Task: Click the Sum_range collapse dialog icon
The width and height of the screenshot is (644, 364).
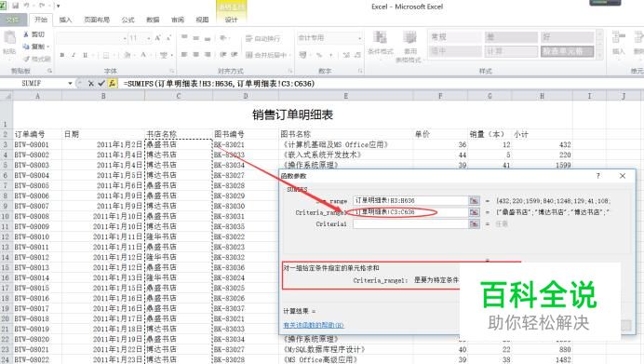Action: (x=474, y=200)
